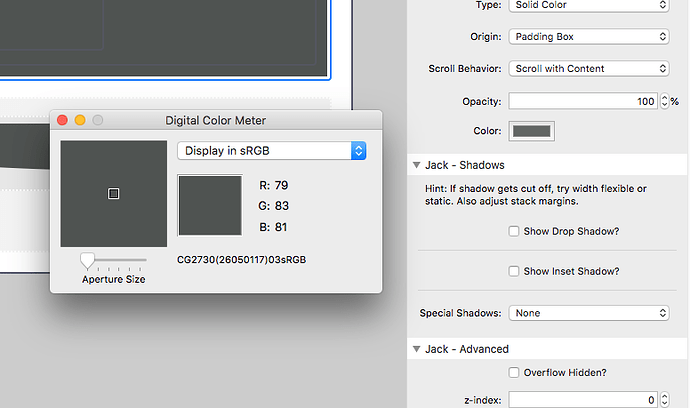Click the magnified aperture preview area

[x=114, y=194]
